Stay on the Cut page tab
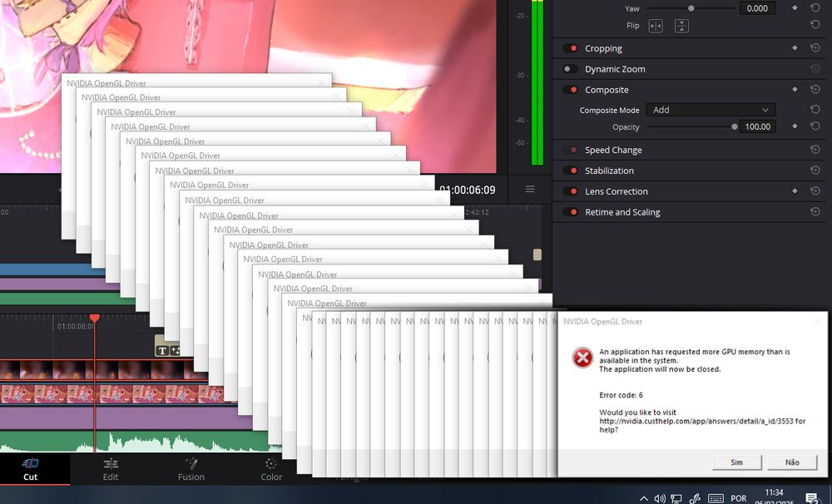 pyautogui.click(x=30, y=470)
